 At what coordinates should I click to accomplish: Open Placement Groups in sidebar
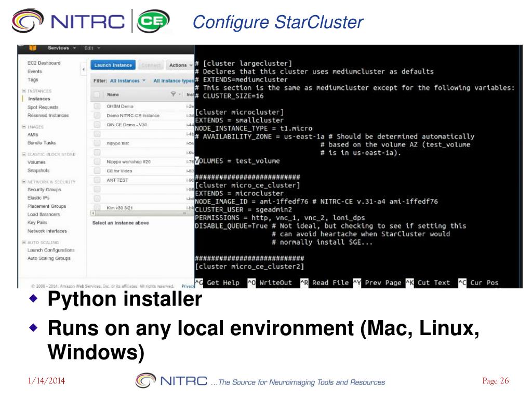point(47,206)
